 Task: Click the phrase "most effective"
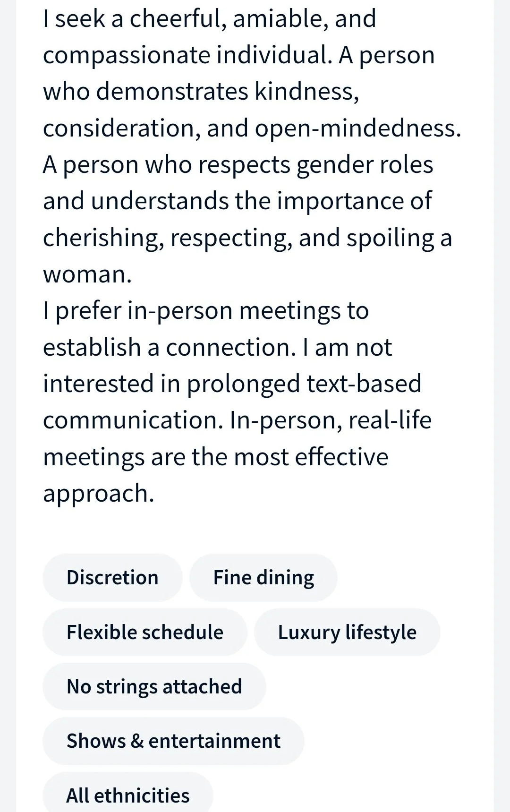311,457
